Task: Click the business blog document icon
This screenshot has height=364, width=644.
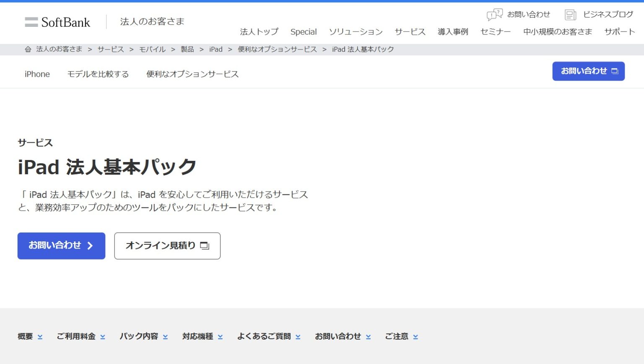Action: tap(570, 15)
